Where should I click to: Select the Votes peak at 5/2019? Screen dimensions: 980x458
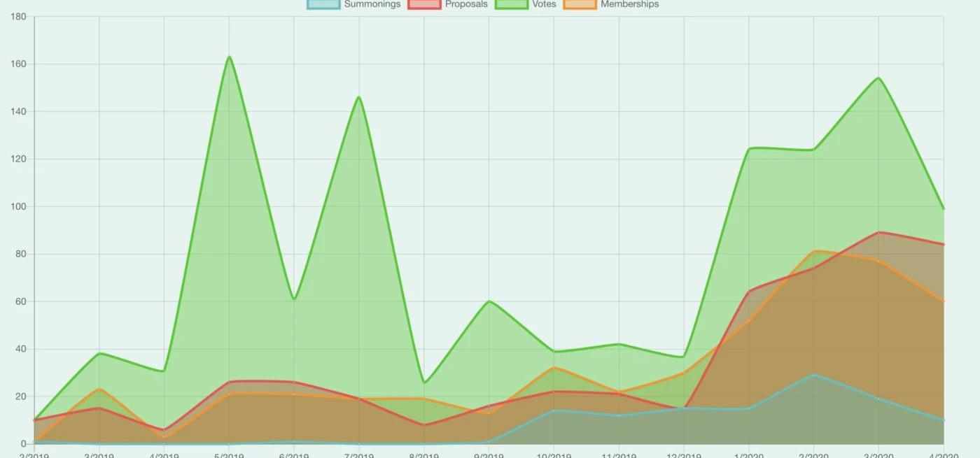(229, 57)
